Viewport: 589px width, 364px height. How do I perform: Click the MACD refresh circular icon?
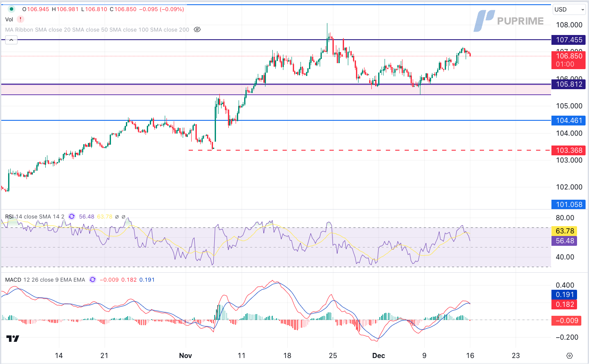coord(93,280)
